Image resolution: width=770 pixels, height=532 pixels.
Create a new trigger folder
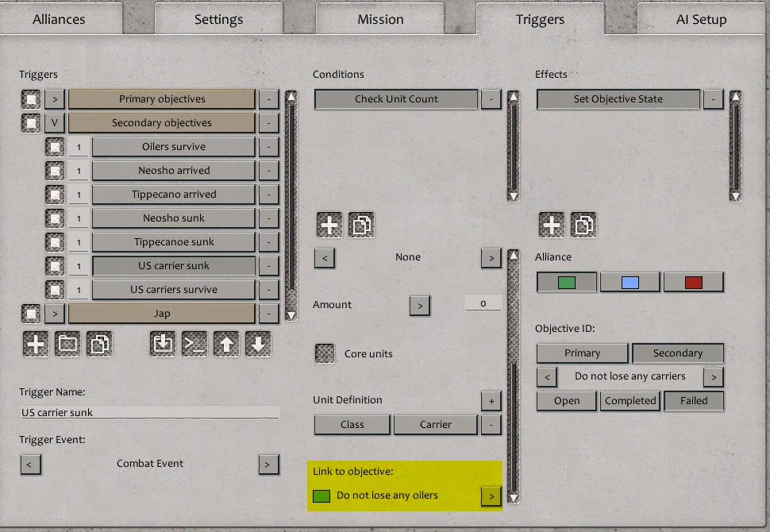click(67, 344)
